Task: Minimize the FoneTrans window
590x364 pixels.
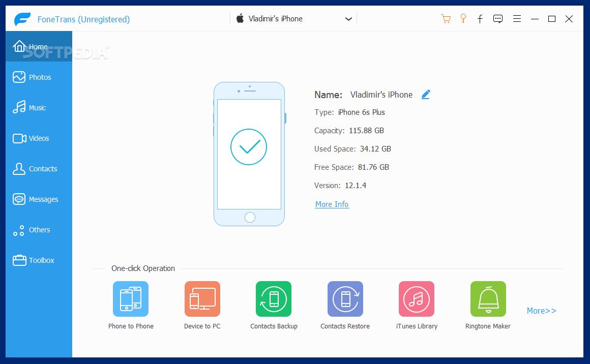Action: pos(535,19)
